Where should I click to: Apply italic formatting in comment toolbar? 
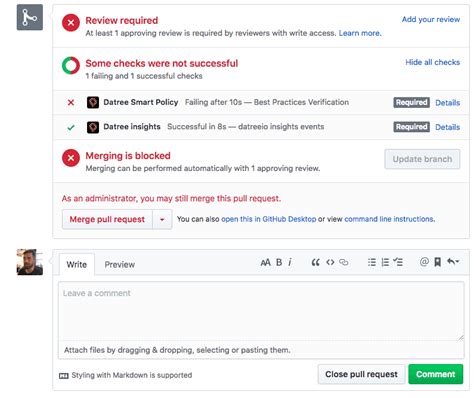290,262
